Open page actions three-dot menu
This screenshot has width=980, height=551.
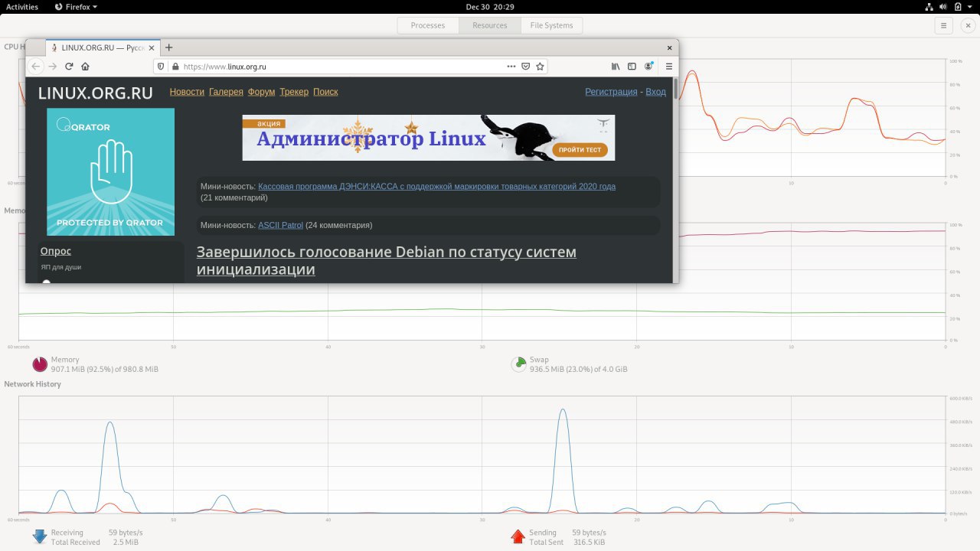(511, 67)
